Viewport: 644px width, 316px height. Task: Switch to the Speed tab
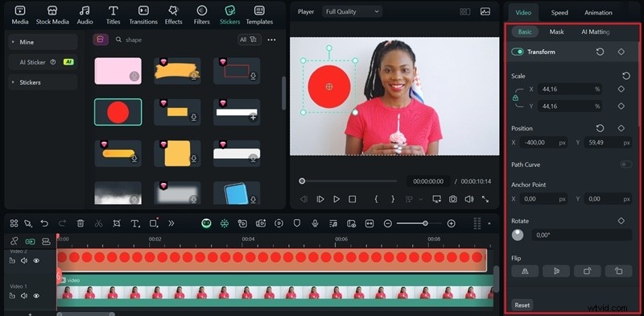pyautogui.click(x=559, y=13)
